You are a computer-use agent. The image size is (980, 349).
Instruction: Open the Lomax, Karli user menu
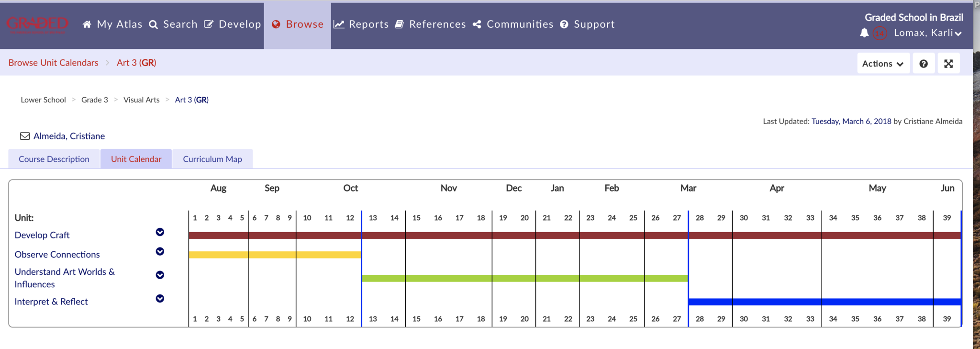coord(927,33)
